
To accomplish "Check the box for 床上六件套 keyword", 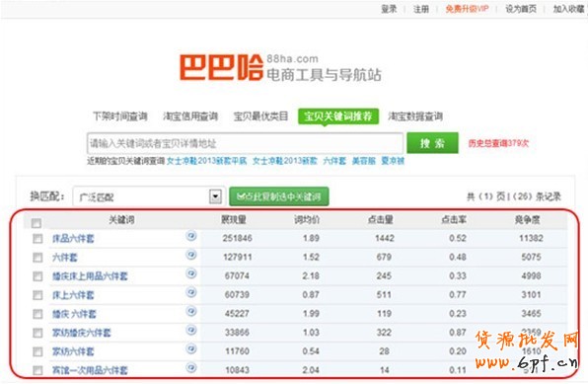I will click(x=37, y=295).
